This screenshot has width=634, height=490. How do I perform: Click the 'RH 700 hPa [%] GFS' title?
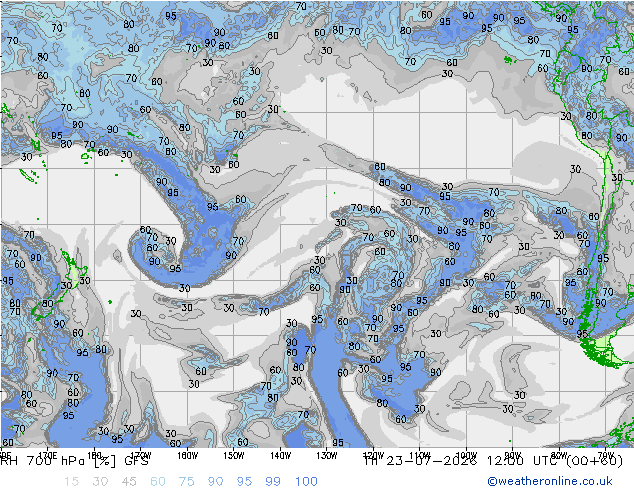click(75, 461)
